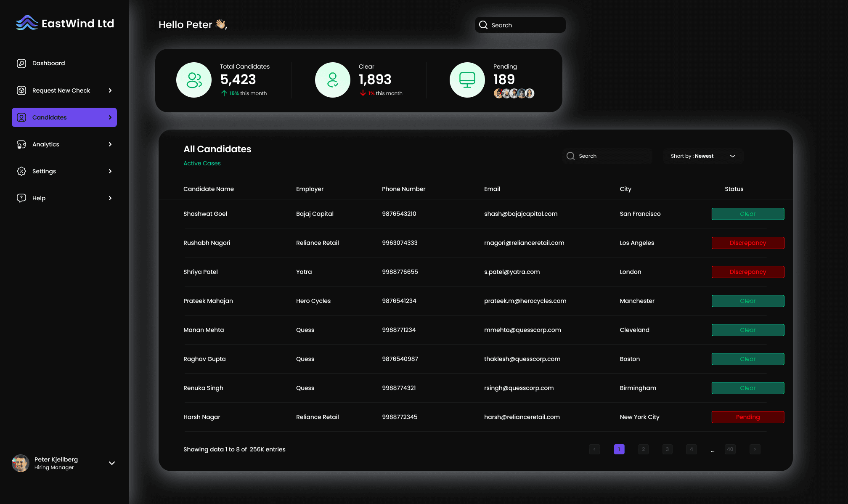Select the Dashboard icon in the sidebar
This screenshot has height=504, width=848.
(21, 63)
